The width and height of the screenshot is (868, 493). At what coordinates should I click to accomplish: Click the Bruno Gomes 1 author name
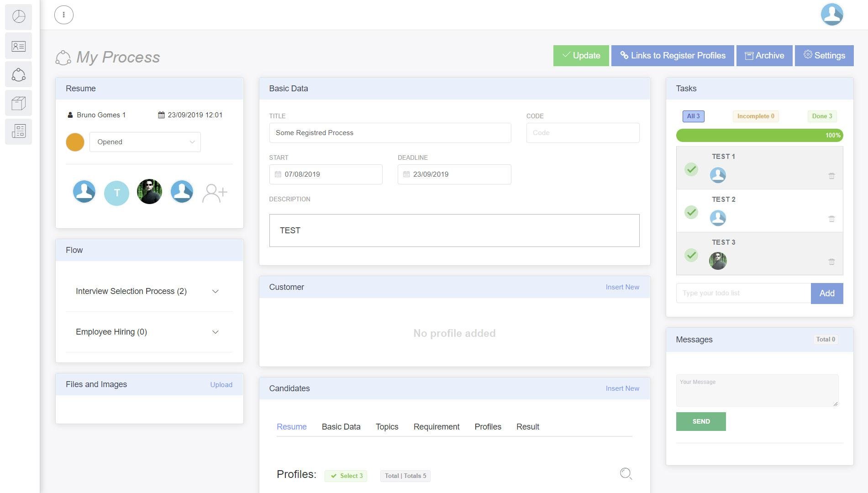click(101, 115)
